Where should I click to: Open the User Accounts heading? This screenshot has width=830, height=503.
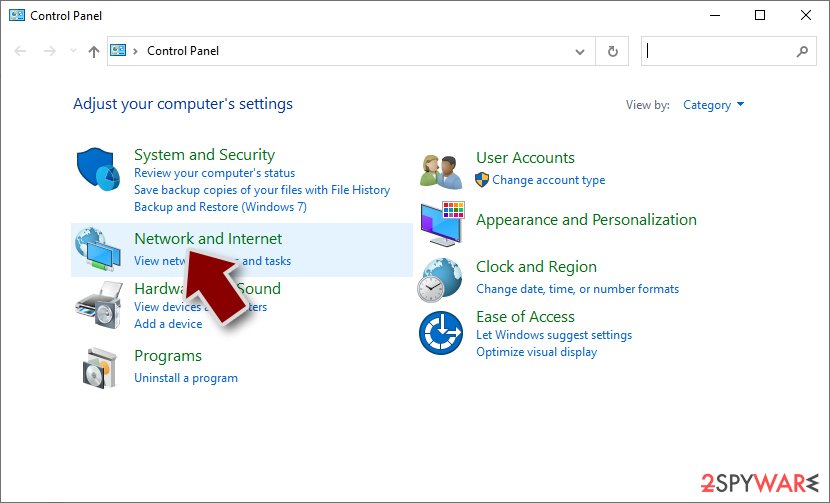[525, 158]
